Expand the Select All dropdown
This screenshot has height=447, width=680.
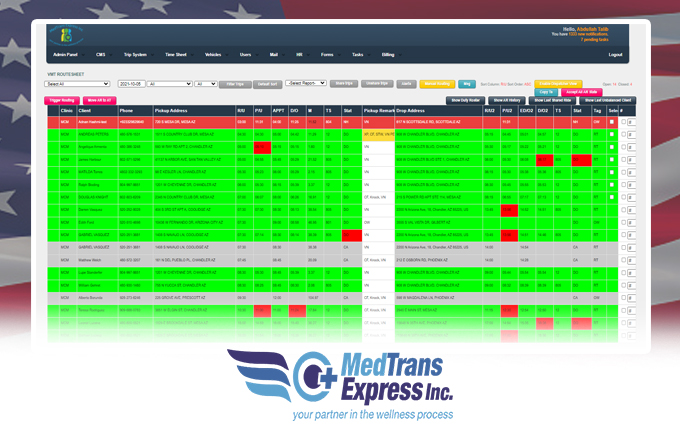click(x=77, y=84)
